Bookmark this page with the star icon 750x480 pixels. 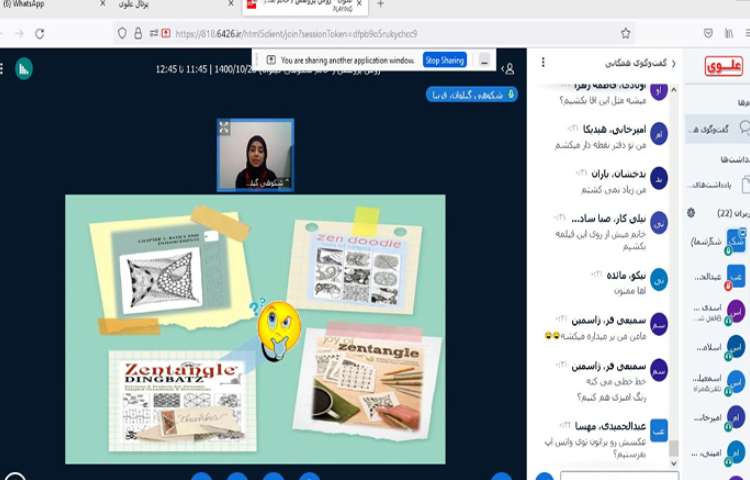625,33
